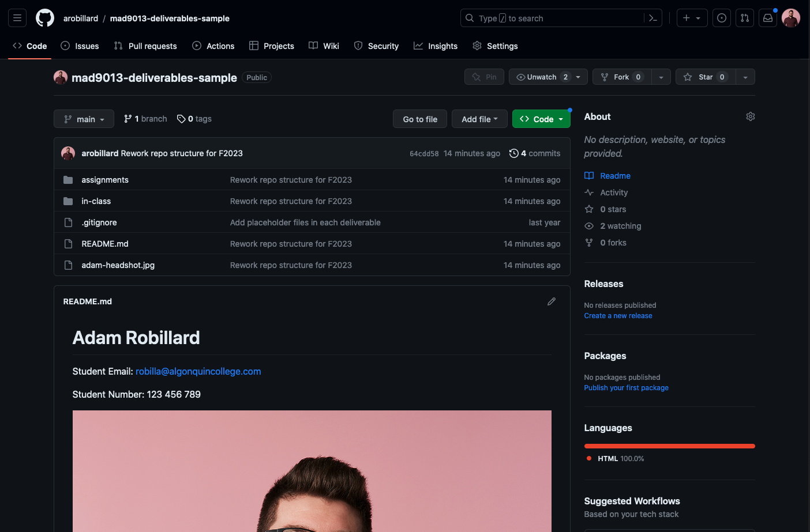The width and height of the screenshot is (810, 532).
Task: Click the HTML 100.0% language entry
Action: [x=615, y=459]
